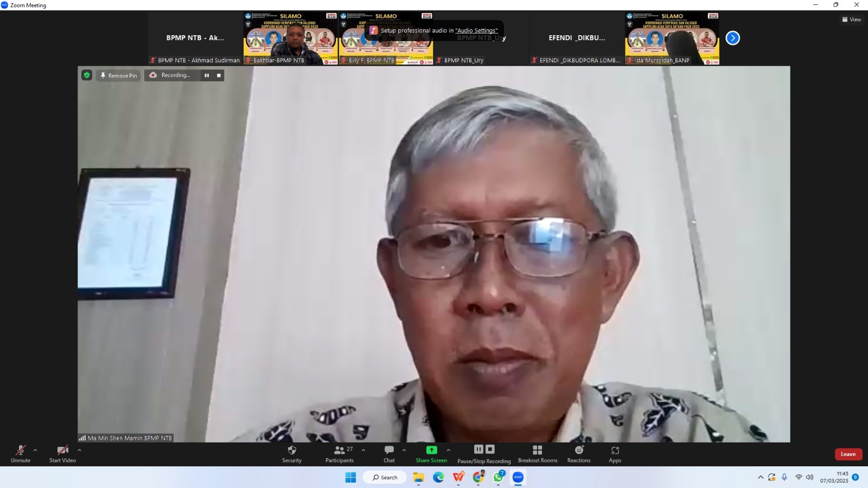
Task: Open WPS Office from taskbar
Action: pos(458,477)
